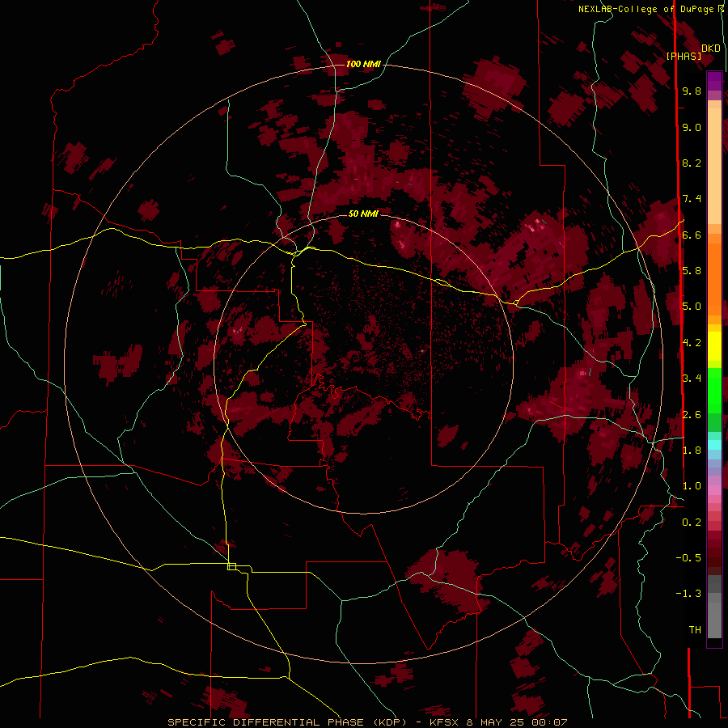Select the 4.2 scale value
Viewport: 728px width, 728px height.
(692, 343)
